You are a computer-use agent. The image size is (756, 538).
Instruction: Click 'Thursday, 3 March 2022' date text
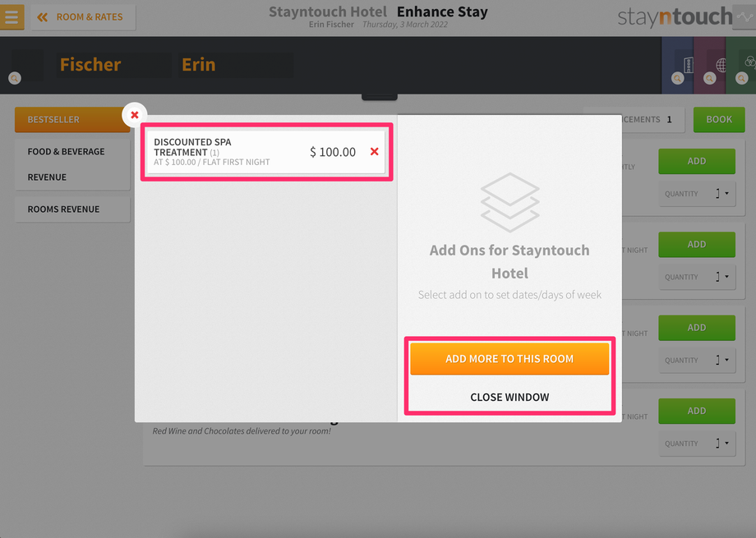(x=405, y=25)
